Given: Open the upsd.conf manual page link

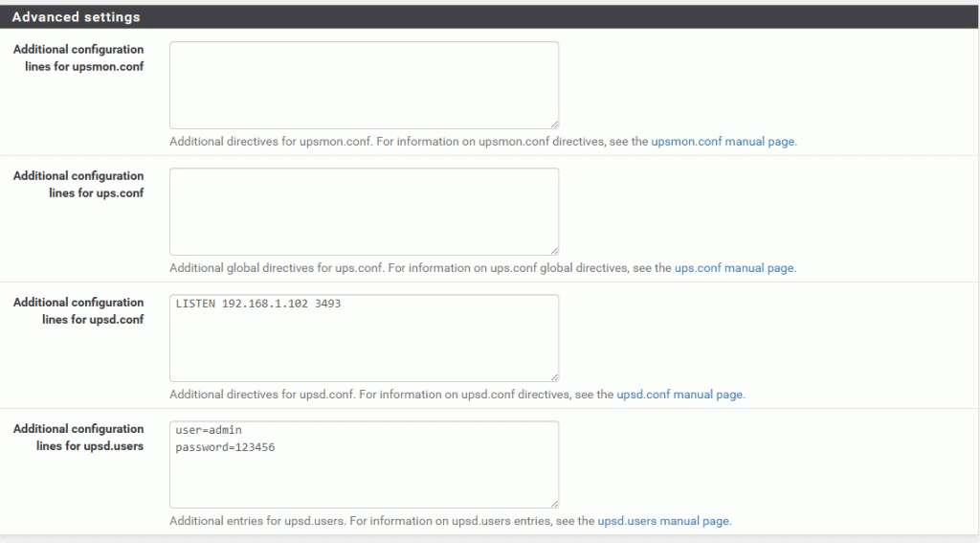Looking at the screenshot, I should 679,395.
